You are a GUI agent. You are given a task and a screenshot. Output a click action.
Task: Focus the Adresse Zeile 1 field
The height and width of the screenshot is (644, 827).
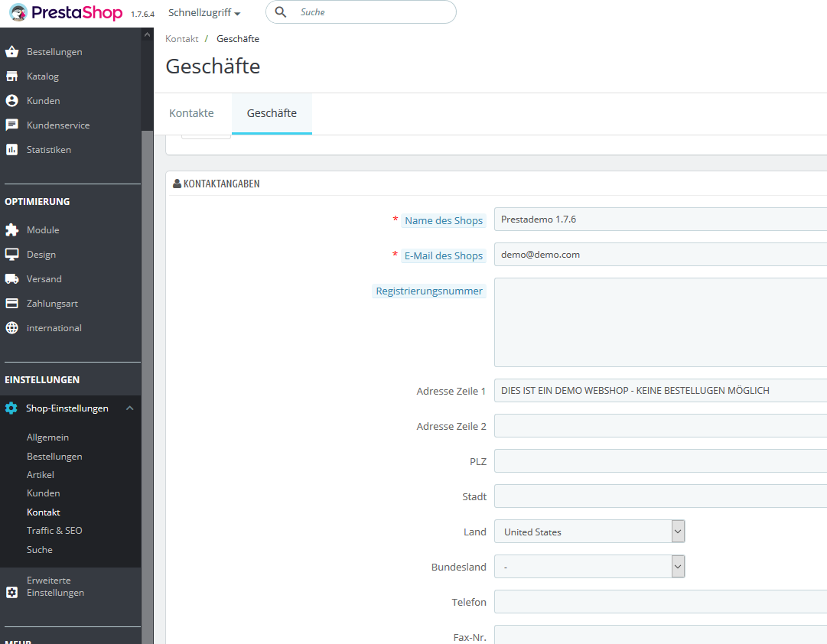[x=660, y=390]
